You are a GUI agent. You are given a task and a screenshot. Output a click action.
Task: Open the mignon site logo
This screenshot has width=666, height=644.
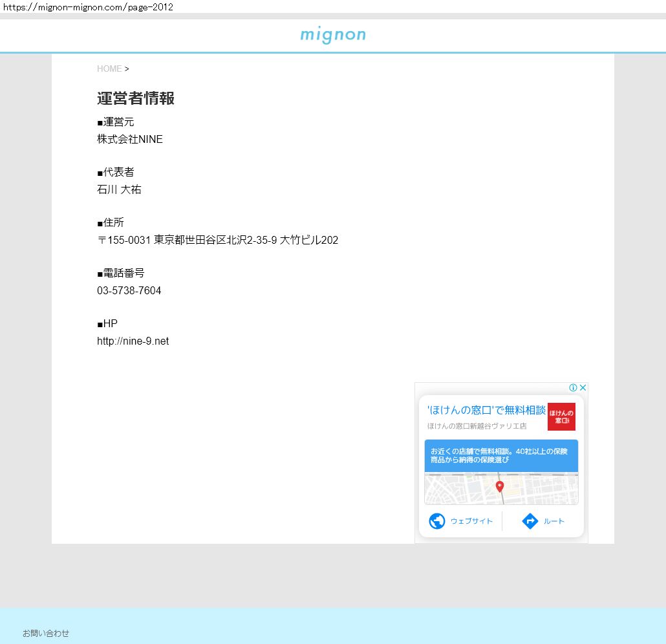tap(333, 35)
